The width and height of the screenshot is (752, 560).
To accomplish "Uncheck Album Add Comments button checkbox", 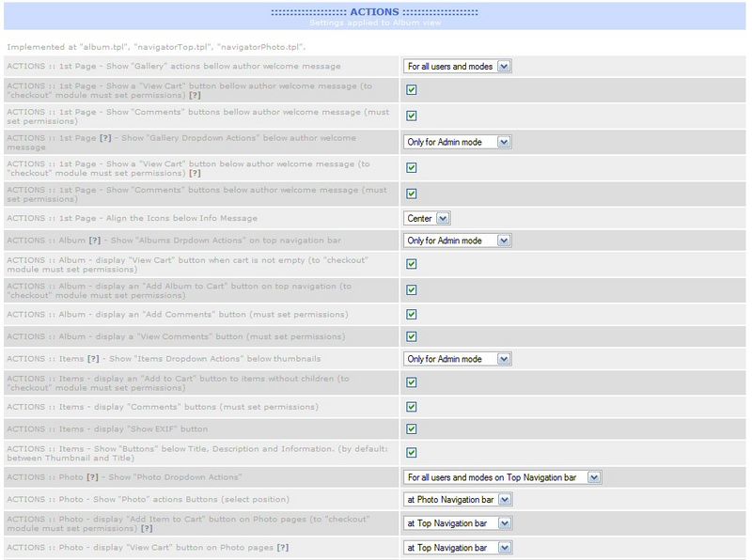I will coord(412,315).
